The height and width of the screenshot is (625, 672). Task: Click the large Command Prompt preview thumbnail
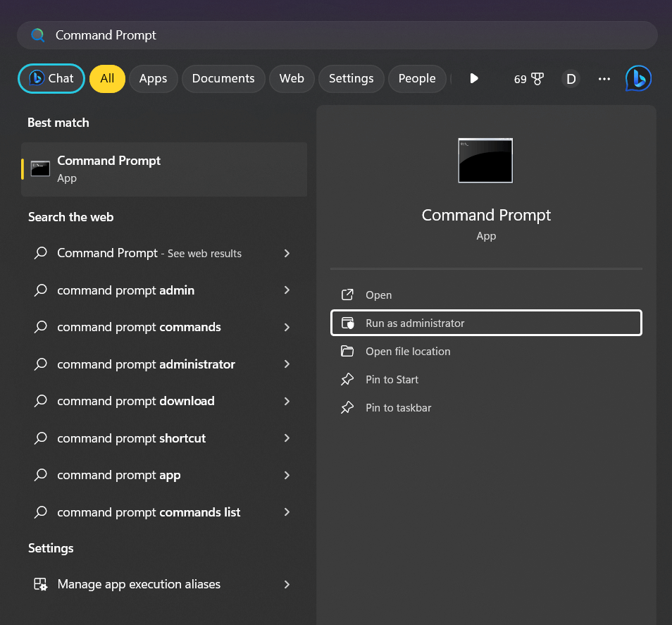click(x=485, y=161)
